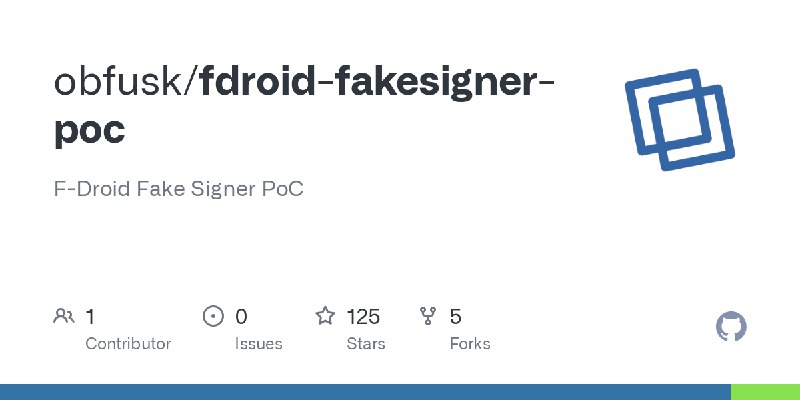Click the F-Droid Fake Signer PoC description
Viewport: 800px width, 400px height.
pyautogui.click(x=179, y=189)
